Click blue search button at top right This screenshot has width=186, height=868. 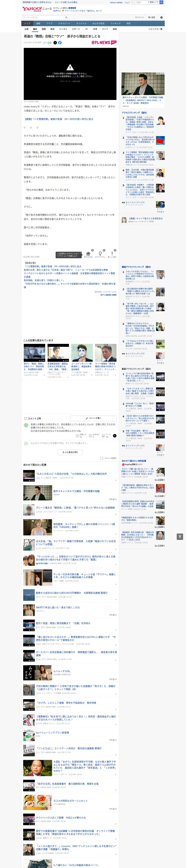(161, 2)
